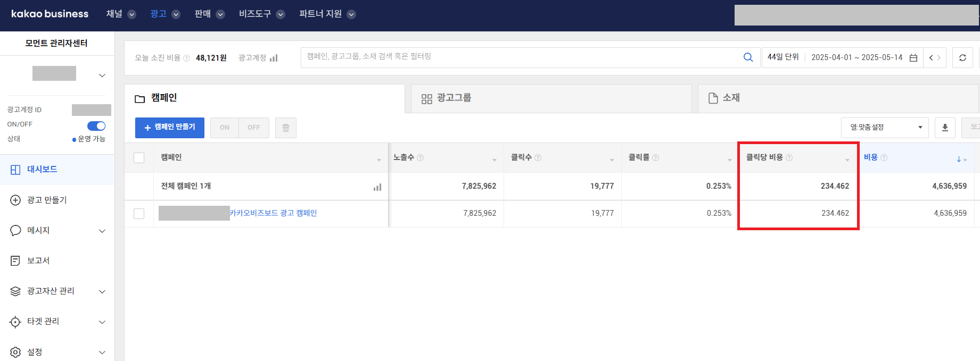Open 대시보드 in the sidebar

[x=57, y=170]
